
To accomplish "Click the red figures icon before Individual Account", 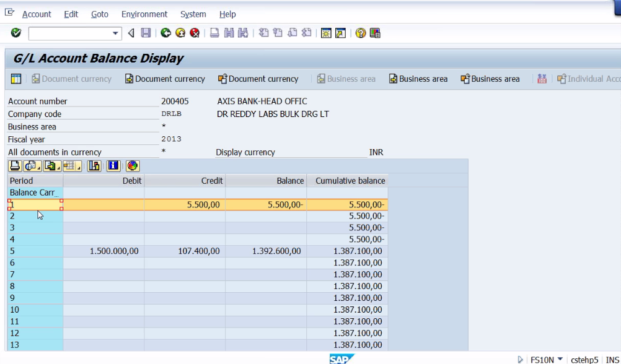I will [x=542, y=79].
